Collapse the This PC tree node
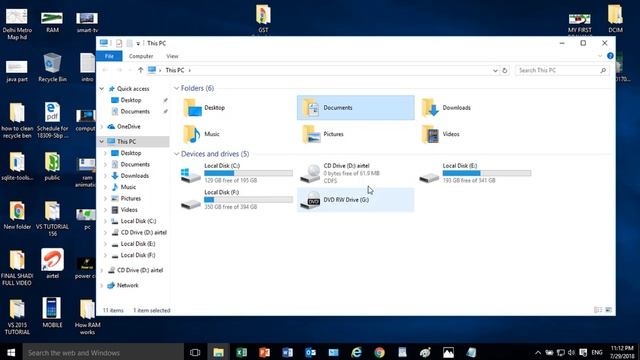 (102, 141)
